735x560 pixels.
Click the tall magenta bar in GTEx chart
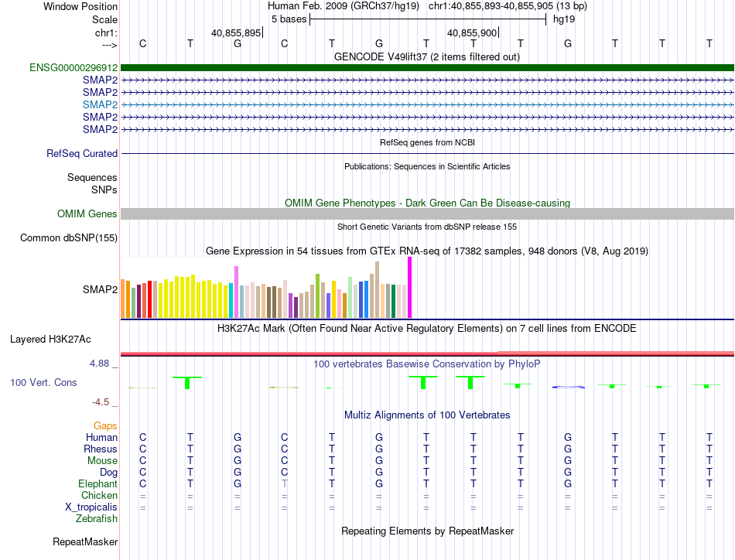pos(410,288)
